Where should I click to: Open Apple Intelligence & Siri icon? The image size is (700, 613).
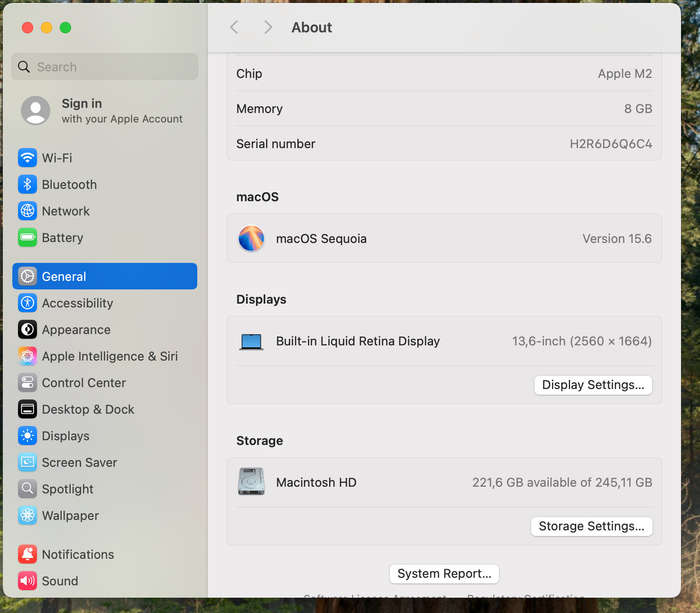click(27, 356)
